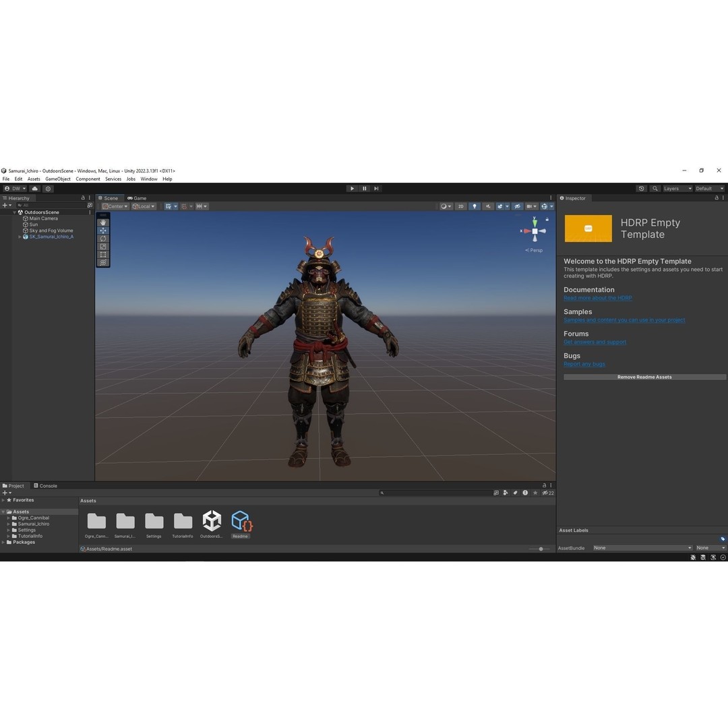Expand SK_Samurai_Ichiro_A in hierarchy
The width and height of the screenshot is (728, 728).
pos(20,237)
